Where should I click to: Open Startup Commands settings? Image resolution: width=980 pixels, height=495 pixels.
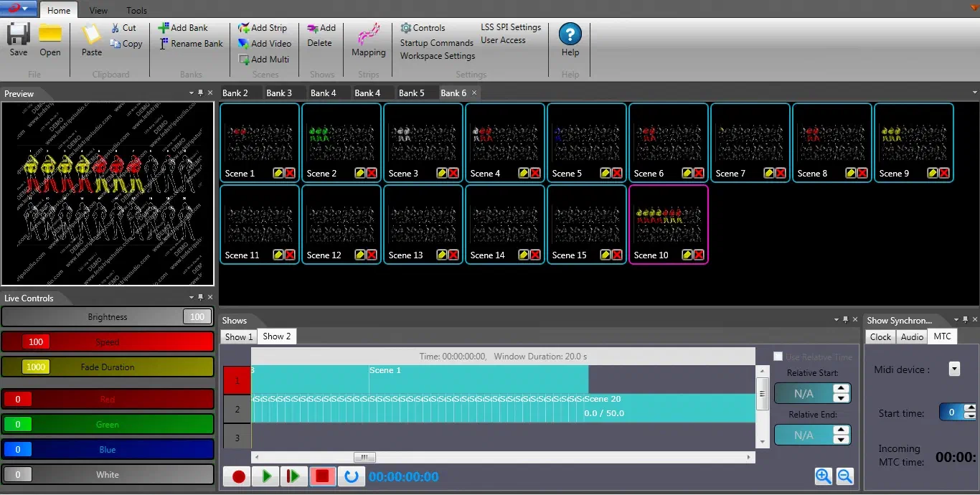click(436, 43)
